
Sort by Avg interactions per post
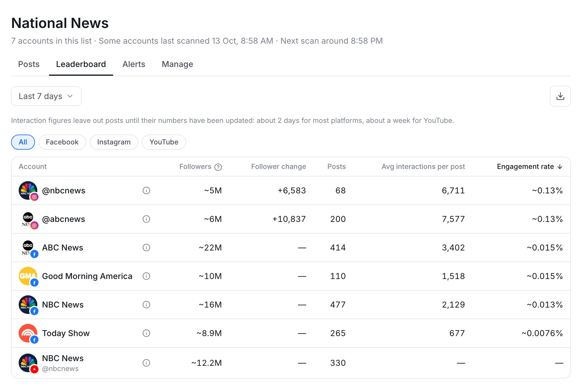[x=423, y=167]
